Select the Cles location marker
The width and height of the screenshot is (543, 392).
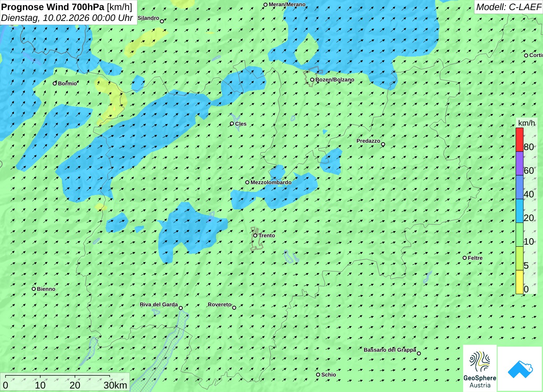232,124
